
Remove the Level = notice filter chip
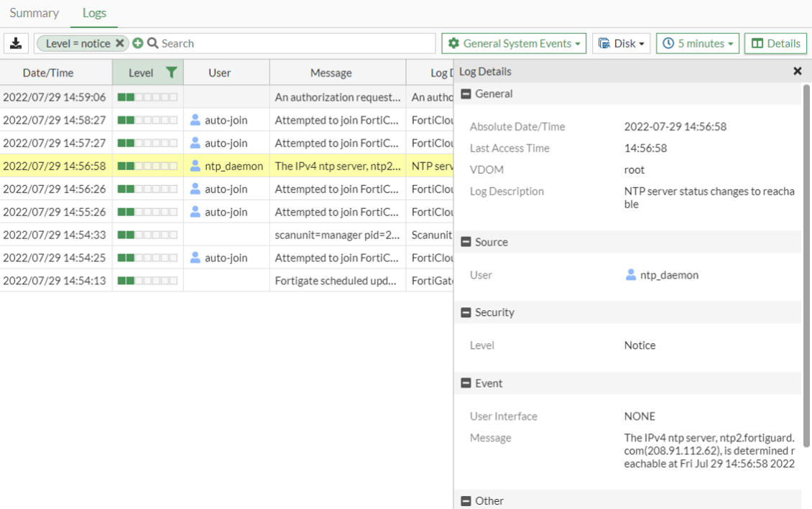tap(120, 43)
